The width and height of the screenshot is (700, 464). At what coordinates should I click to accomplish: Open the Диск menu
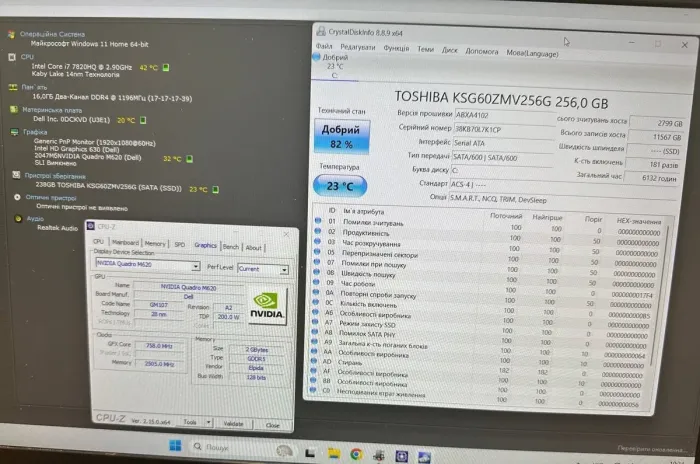[x=450, y=50]
